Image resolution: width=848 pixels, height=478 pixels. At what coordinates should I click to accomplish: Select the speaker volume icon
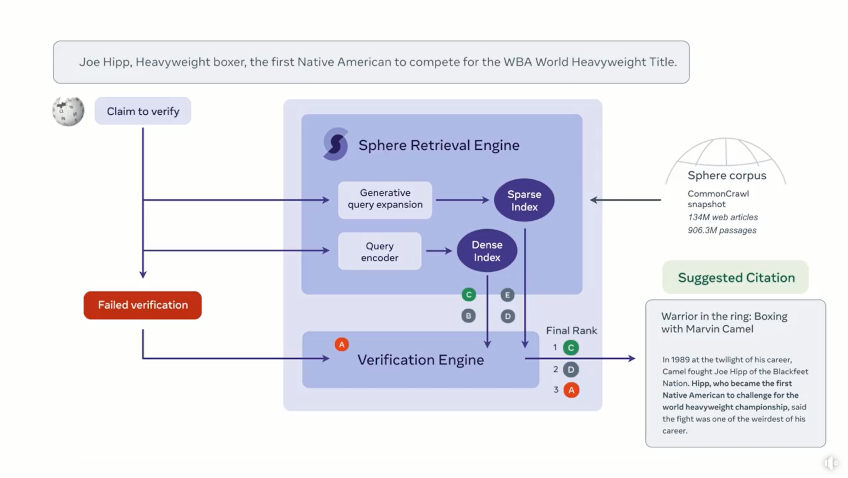pos(832,463)
